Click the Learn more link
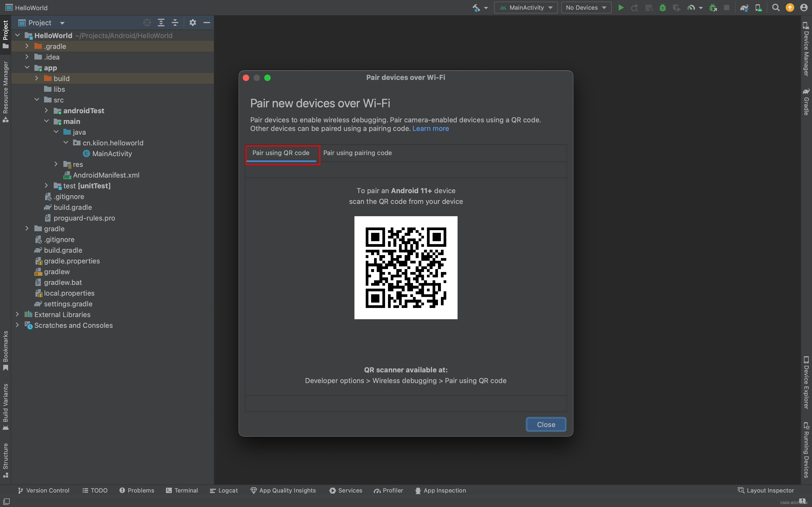This screenshot has width=812, height=507. coord(430,128)
